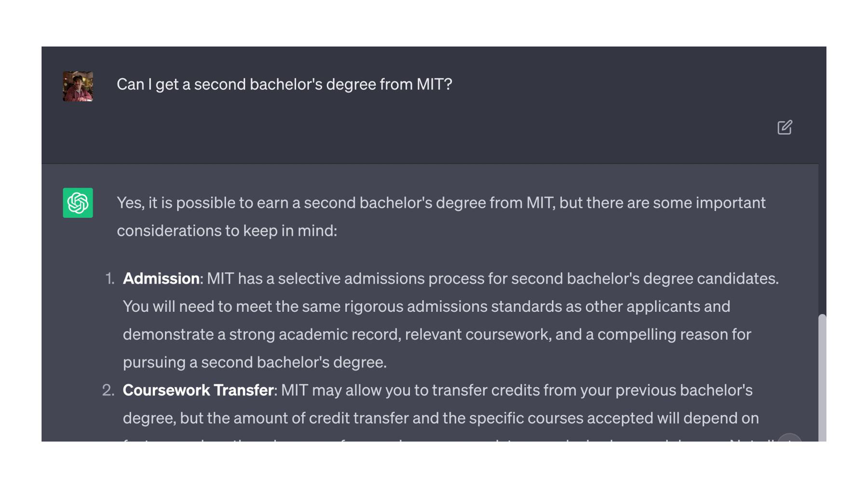868x488 pixels.
Task: Click "degree, but the amount of credit" line
Action: (441, 418)
